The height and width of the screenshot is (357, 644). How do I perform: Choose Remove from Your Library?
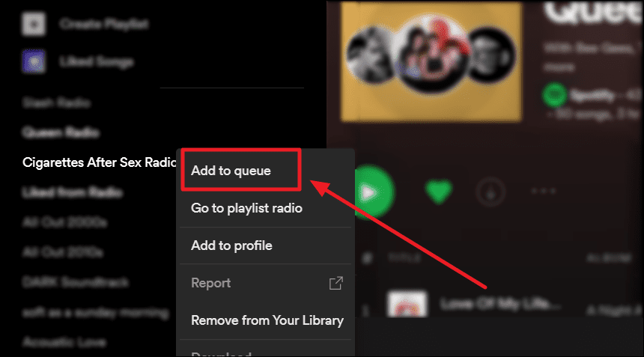pyautogui.click(x=267, y=320)
